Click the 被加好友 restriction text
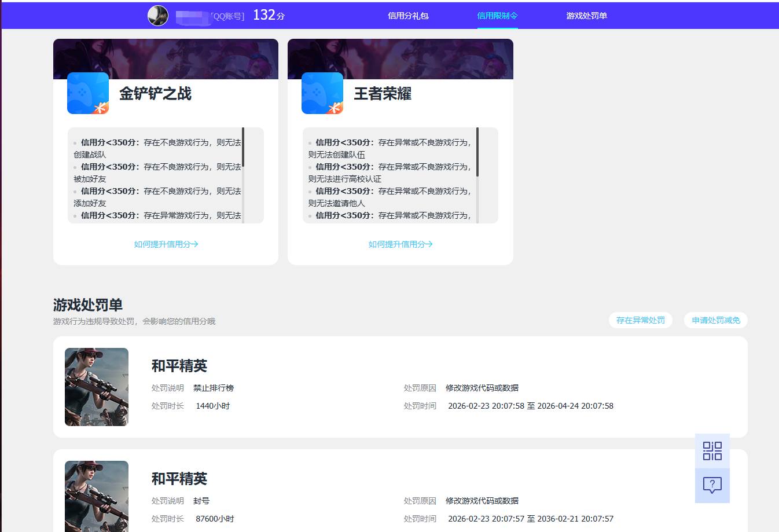This screenshot has height=532, width=779. pyautogui.click(x=90, y=179)
